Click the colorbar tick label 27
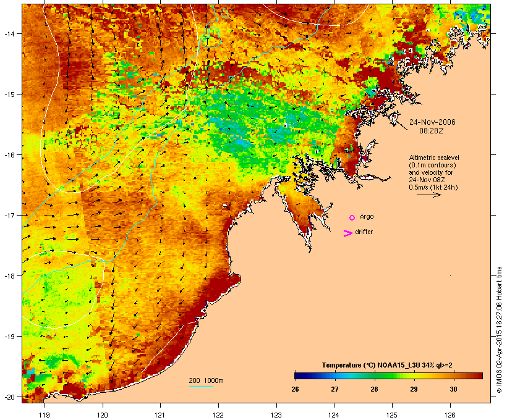Viewport: 507px width, 420px height. tap(334, 389)
